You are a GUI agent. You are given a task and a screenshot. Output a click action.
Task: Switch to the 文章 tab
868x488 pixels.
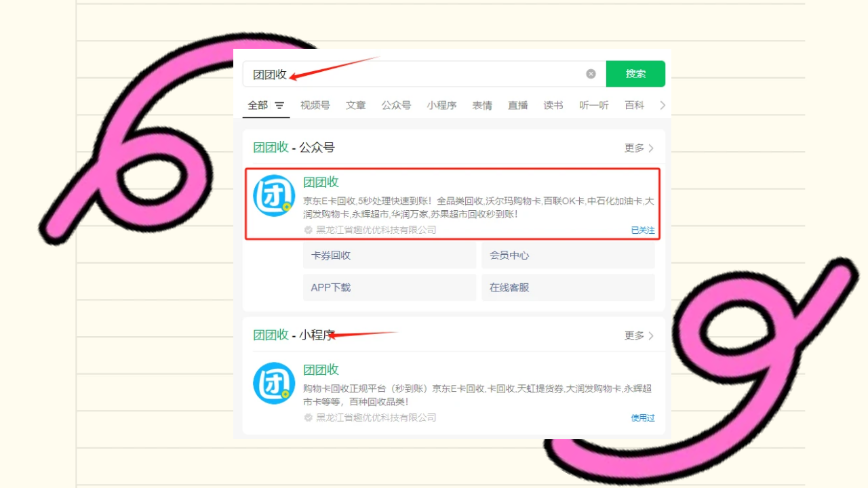pos(356,105)
